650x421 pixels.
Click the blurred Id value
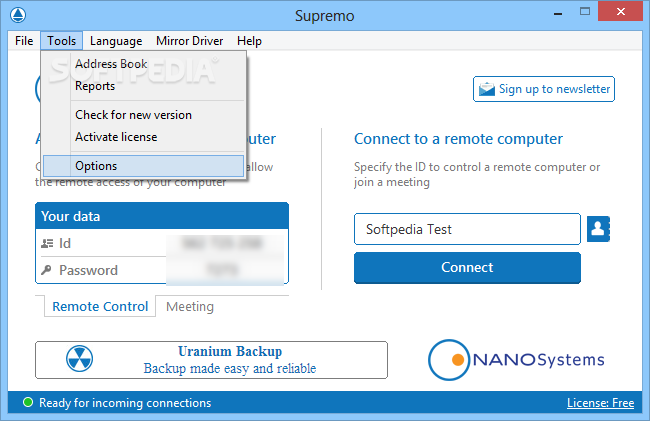(223, 243)
